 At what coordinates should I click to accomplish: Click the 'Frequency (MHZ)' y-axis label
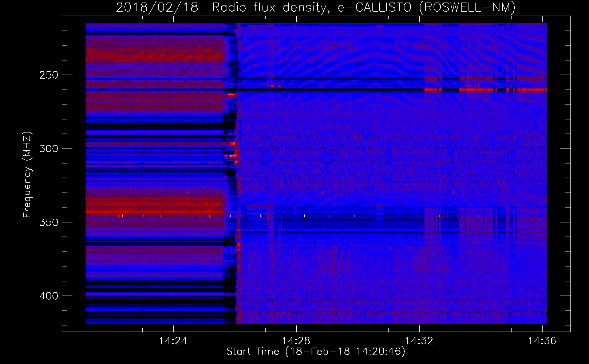(x=27, y=175)
